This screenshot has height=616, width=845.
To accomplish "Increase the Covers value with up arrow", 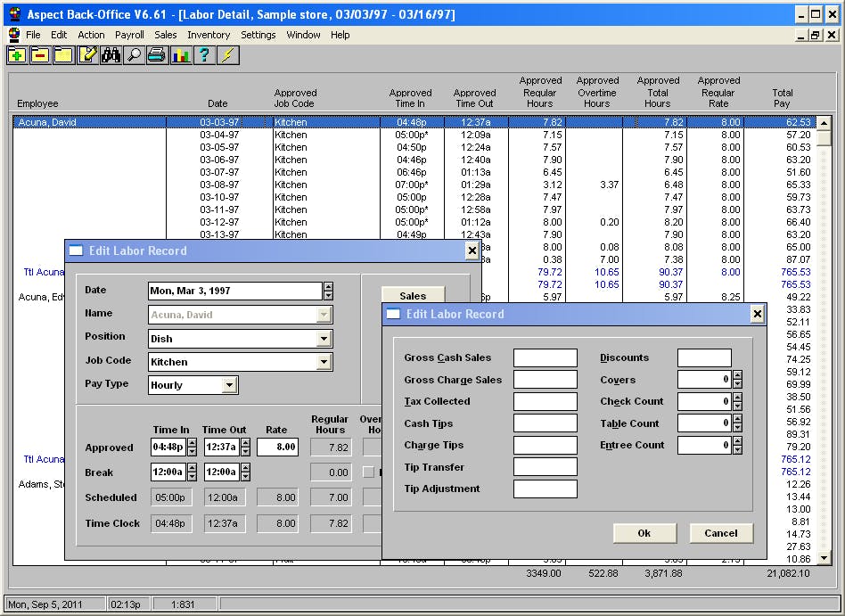I will tap(737, 375).
